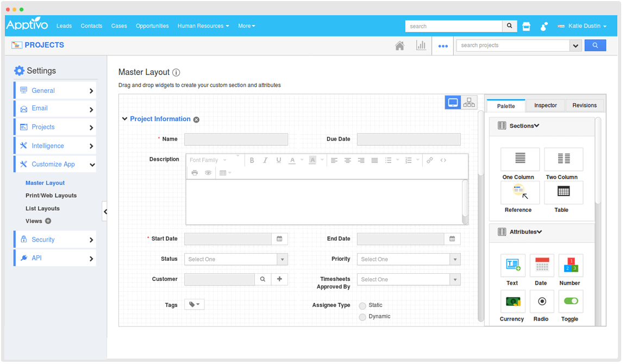Switch to the Inspector tab

click(545, 105)
